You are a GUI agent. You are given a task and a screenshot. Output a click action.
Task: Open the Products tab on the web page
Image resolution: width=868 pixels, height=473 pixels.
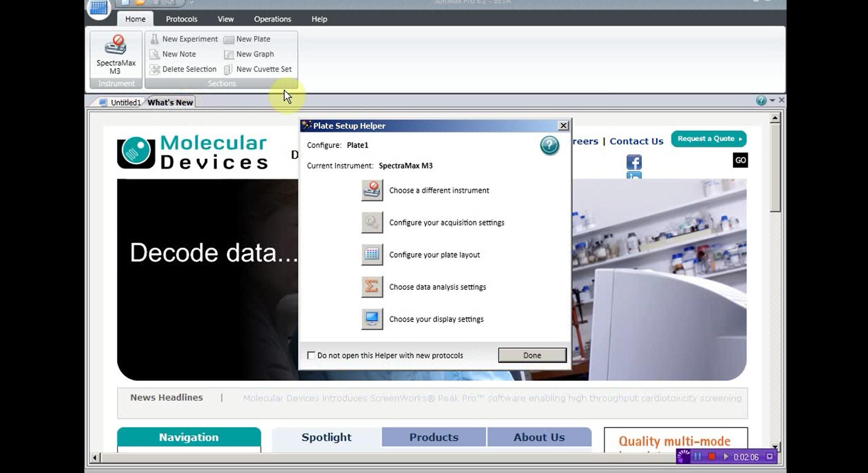[434, 437]
